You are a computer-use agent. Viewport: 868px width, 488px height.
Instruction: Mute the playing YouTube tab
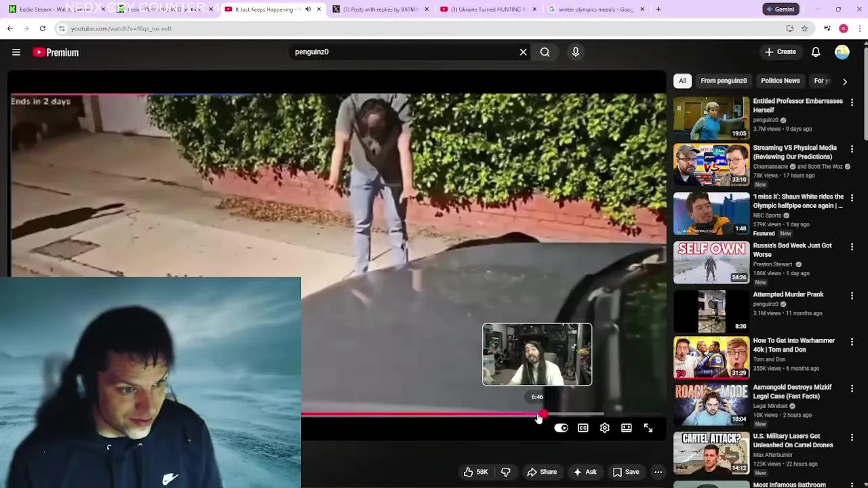[308, 9]
